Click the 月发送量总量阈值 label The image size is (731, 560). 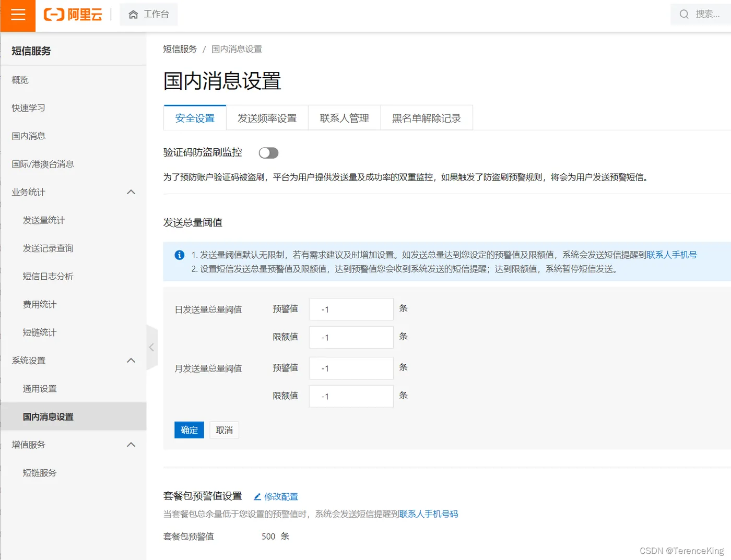click(x=208, y=368)
